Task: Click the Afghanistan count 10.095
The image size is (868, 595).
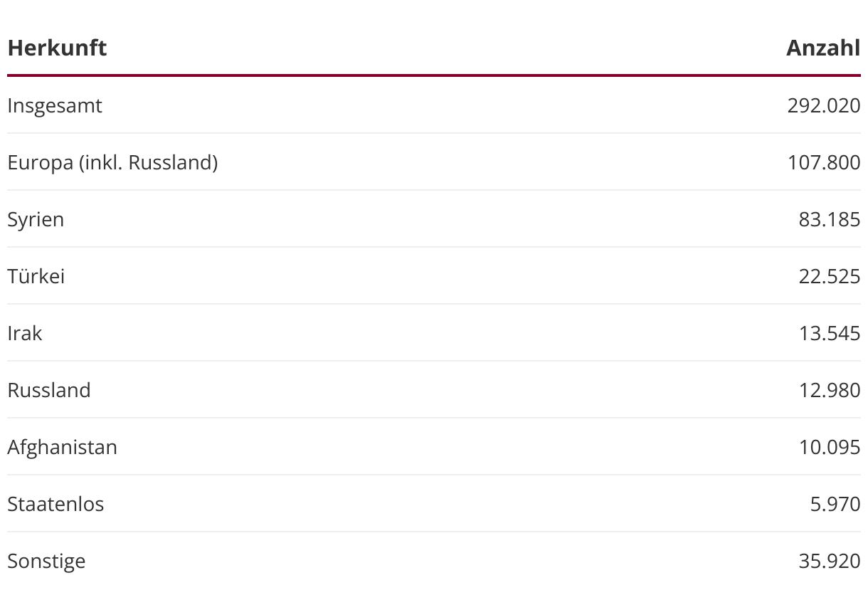Action: (x=830, y=447)
